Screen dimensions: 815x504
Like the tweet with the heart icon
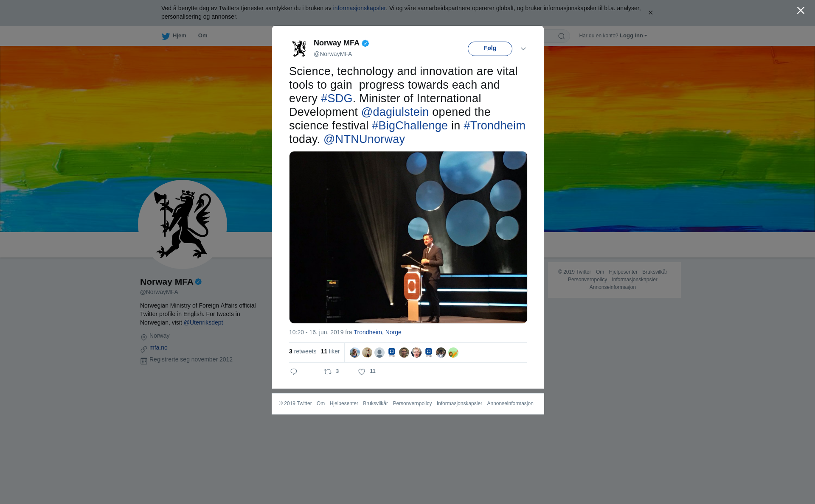point(362,372)
